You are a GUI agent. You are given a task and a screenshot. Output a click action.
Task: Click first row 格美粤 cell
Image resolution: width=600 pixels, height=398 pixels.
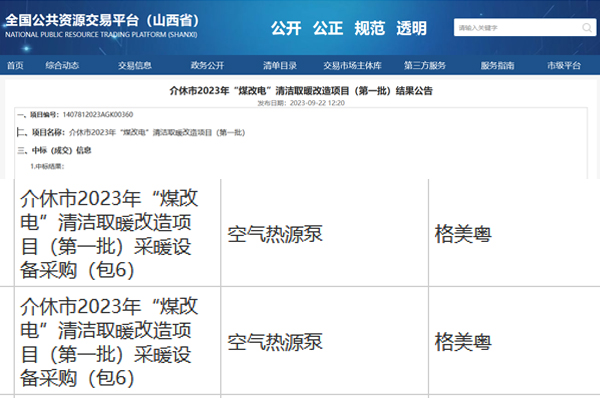click(514, 233)
